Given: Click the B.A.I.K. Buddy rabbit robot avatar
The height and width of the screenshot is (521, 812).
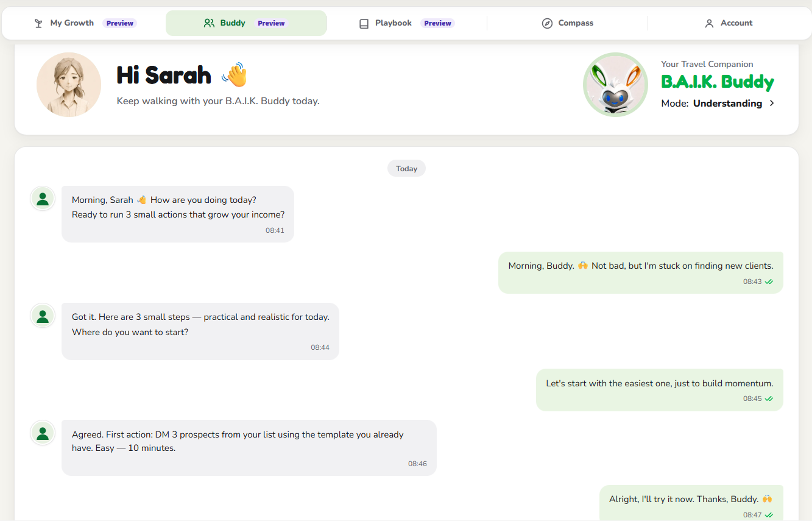Looking at the screenshot, I should pyautogui.click(x=615, y=85).
